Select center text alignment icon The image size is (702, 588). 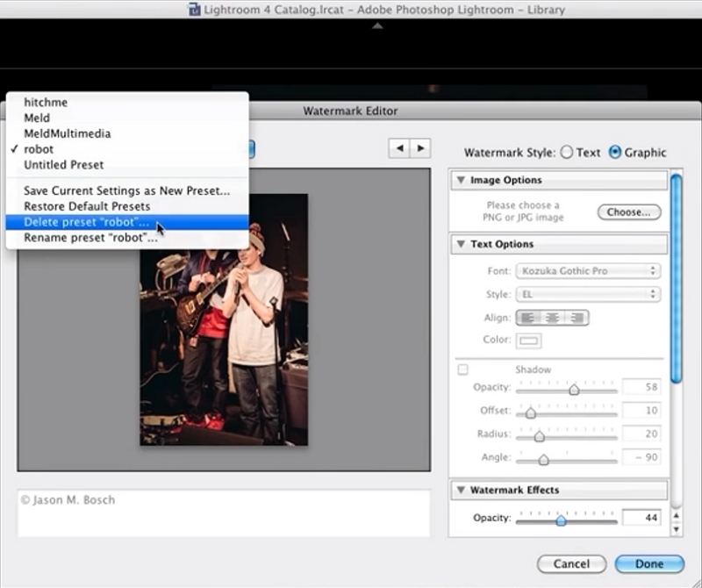click(552, 318)
